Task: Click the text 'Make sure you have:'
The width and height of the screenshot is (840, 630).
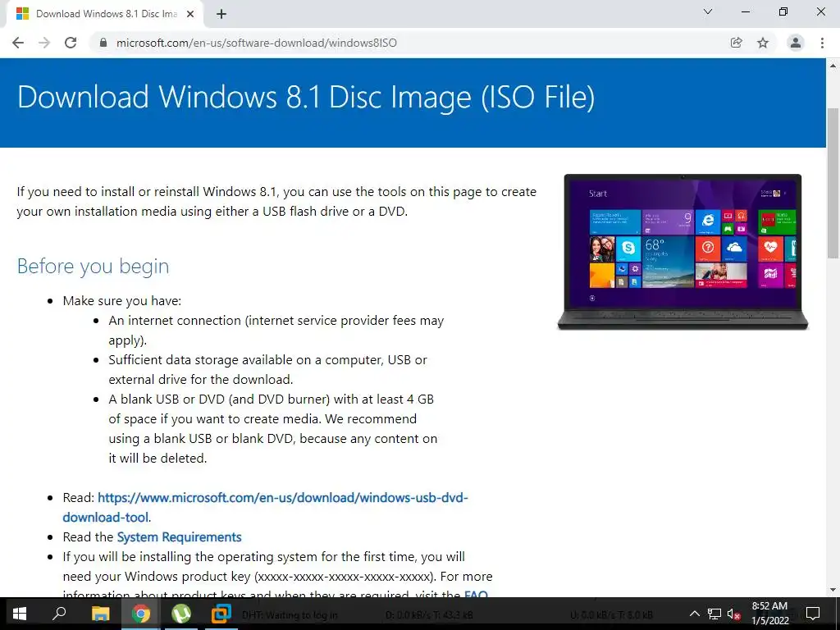Action: tap(122, 300)
